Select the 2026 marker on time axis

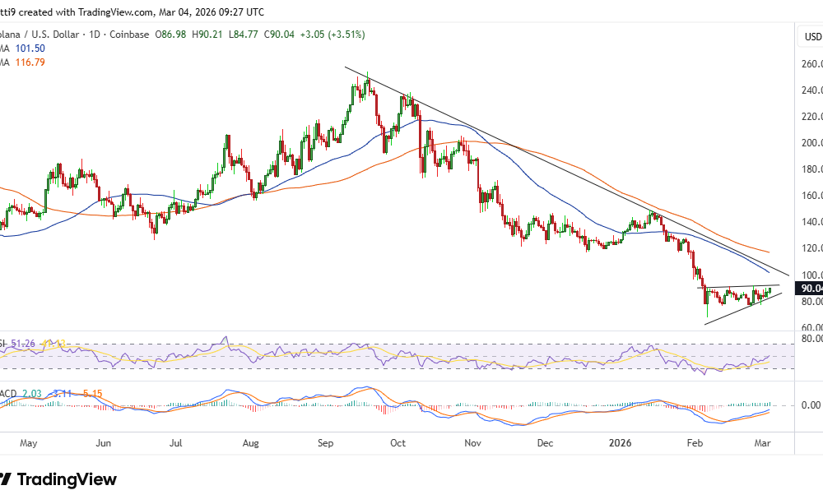point(617,443)
